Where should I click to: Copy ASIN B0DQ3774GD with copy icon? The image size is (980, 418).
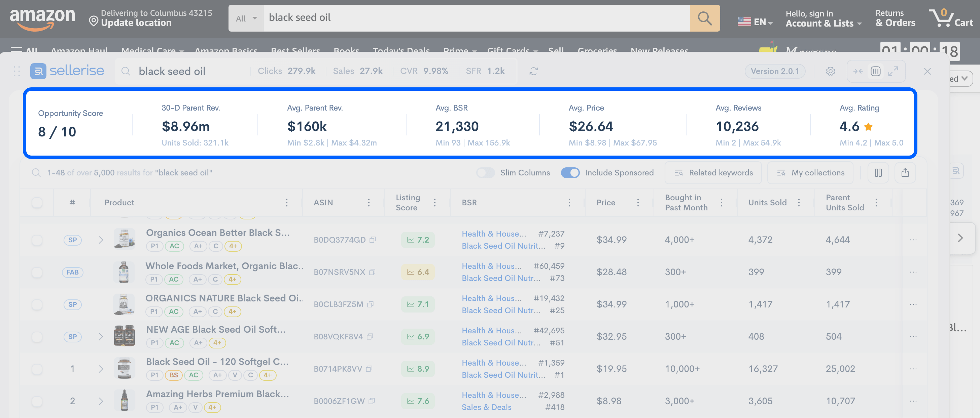pyautogui.click(x=373, y=240)
